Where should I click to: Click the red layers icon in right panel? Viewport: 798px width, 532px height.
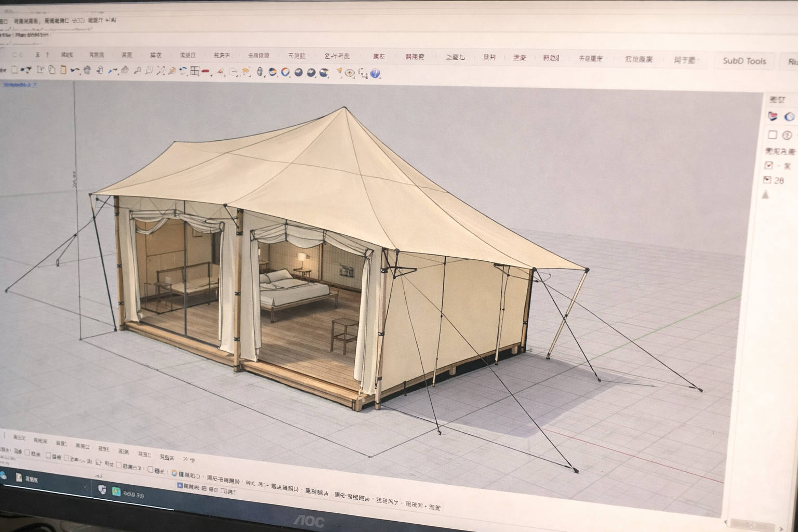tap(773, 116)
